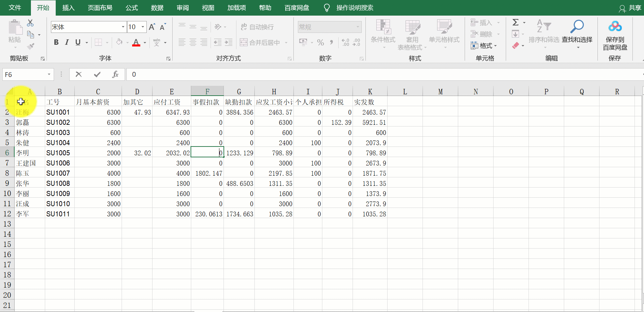Click 共享 share button
Screen dimensions: 644x312
pyautogui.click(x=630, y=8)
